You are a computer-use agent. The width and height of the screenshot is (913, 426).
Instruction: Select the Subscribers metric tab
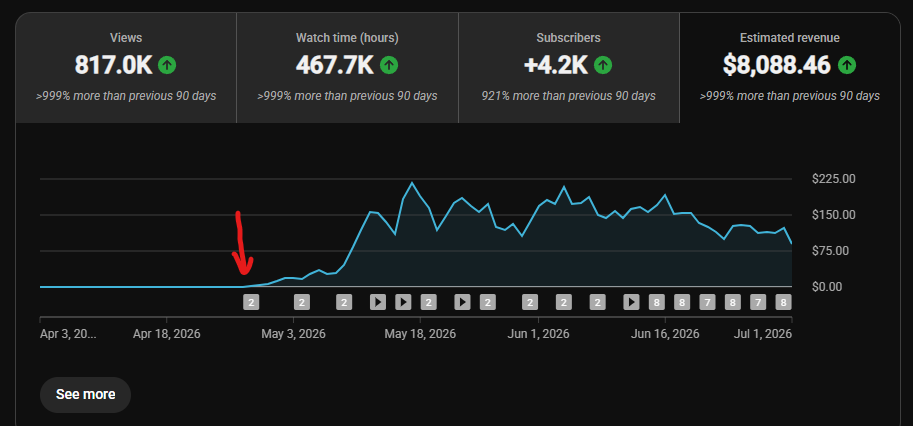(x=569, y=68)
